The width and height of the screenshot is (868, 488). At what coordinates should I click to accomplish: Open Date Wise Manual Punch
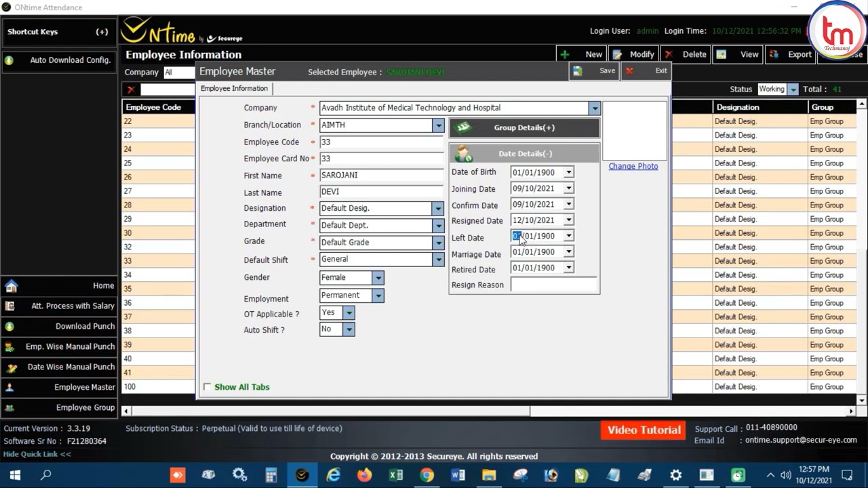click(x=59, y=367)
